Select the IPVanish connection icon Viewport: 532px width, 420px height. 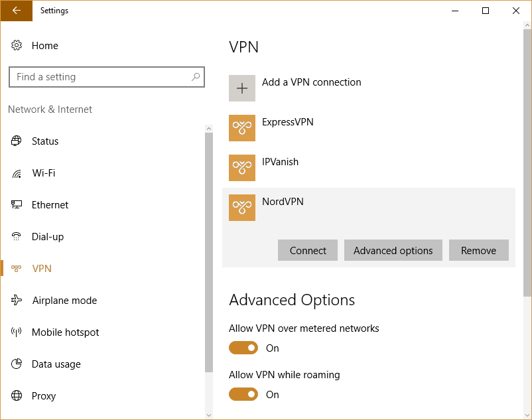pyautogui.click(x=242, y=168)
